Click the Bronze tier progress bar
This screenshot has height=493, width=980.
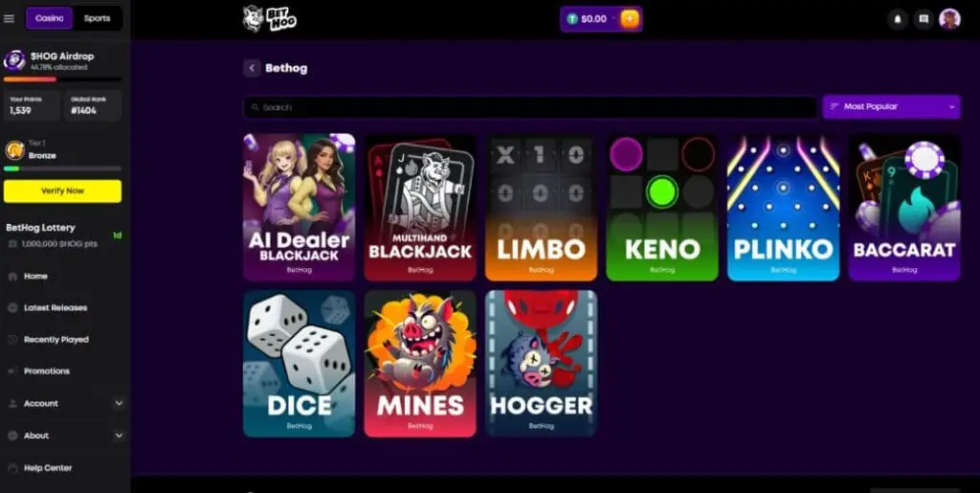(62, 168)
